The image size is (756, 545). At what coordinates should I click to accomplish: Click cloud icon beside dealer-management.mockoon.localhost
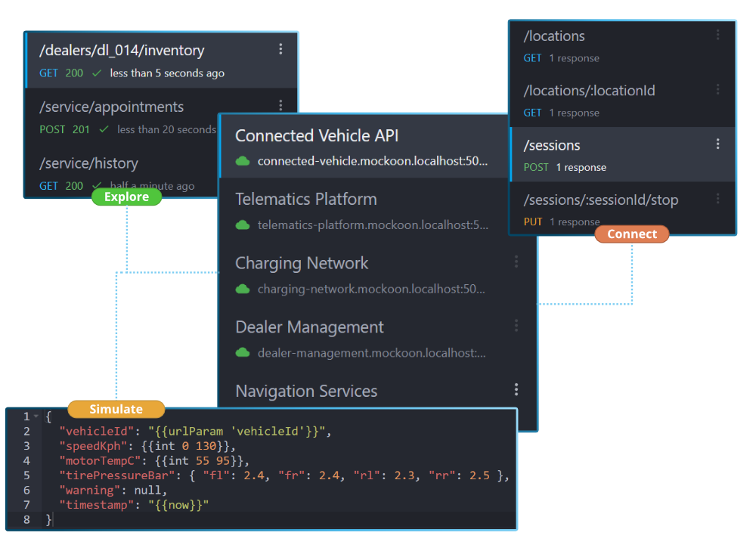[x=243, y=353]
